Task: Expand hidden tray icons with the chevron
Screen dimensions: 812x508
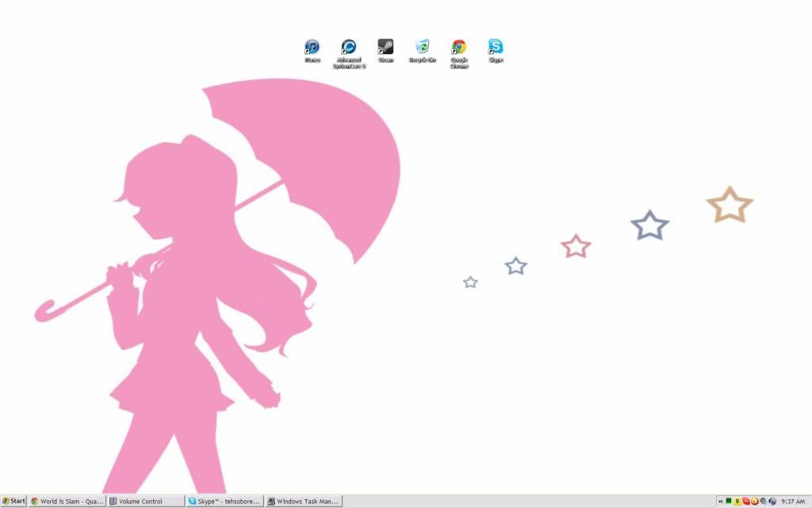Action: (x=720, y=502)
